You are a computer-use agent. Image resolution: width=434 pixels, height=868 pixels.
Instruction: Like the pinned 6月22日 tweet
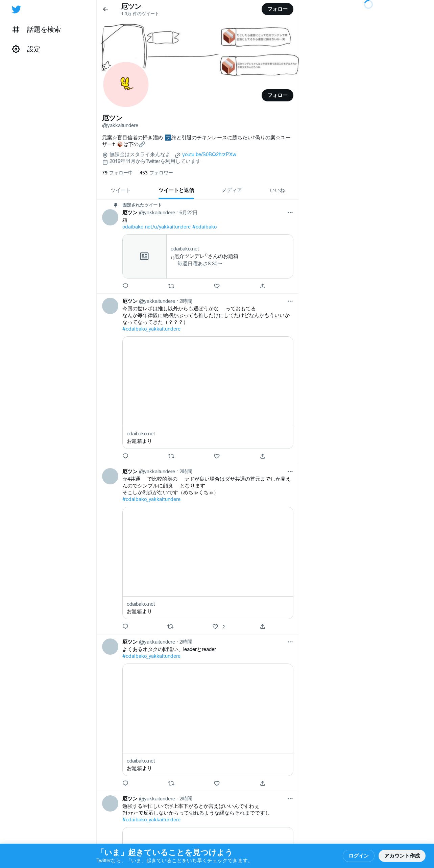tap(217, 286)
